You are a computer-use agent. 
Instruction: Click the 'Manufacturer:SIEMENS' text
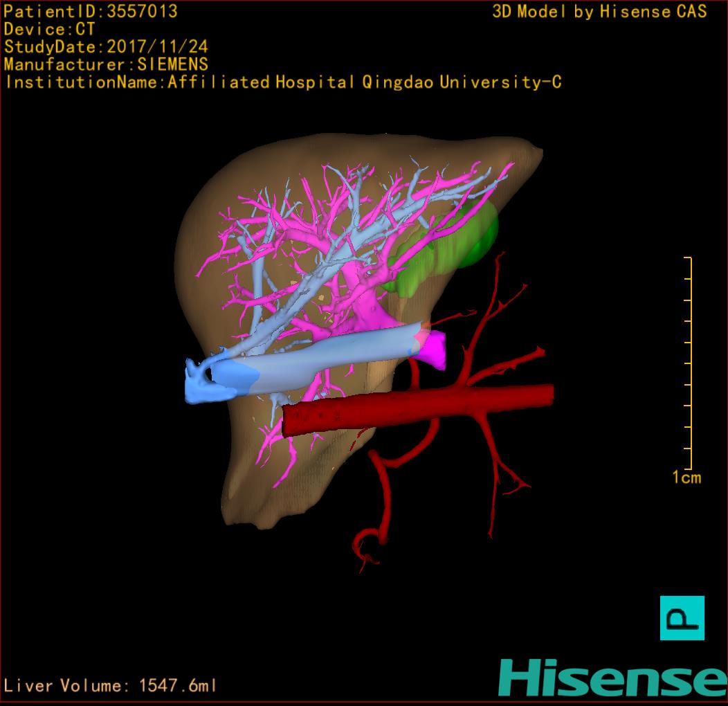click(106, 64)
